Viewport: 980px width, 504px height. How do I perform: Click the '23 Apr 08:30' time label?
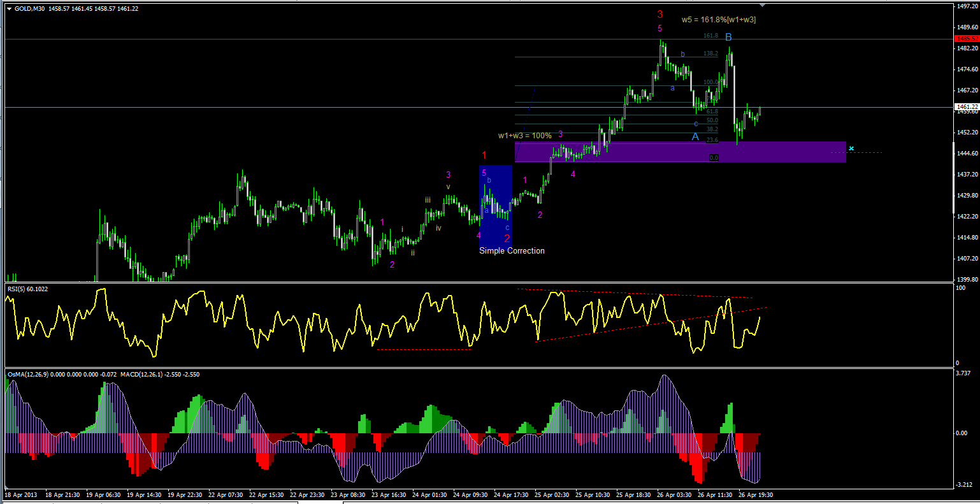coord(349,494)
